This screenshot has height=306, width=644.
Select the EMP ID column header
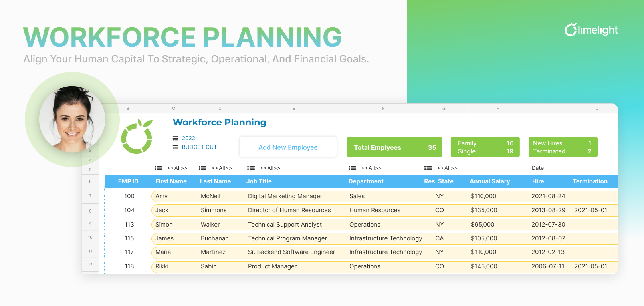tap(128, 181)
